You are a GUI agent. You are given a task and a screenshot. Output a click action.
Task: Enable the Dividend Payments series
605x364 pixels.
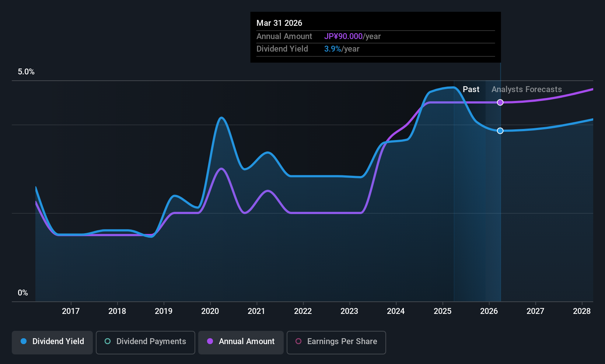pyautogui.click(x=146, y=342)
